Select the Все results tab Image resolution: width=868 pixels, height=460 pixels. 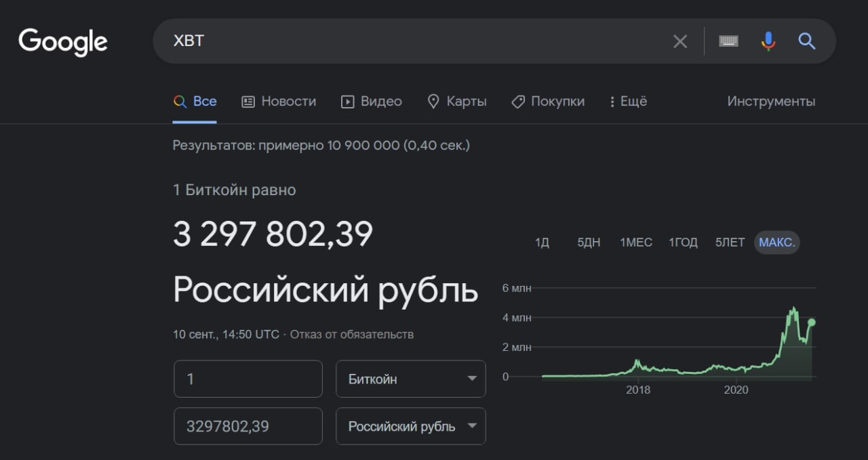tap(195, 102)
